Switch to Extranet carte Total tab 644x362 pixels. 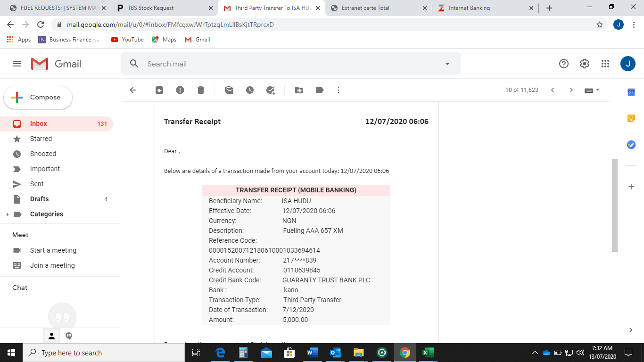[379, 8]
